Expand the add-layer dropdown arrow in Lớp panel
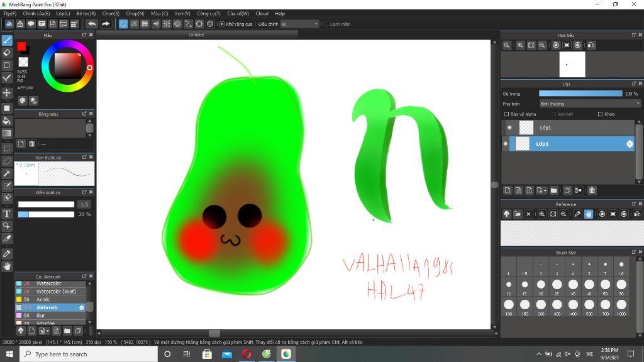 pos(545,190)
